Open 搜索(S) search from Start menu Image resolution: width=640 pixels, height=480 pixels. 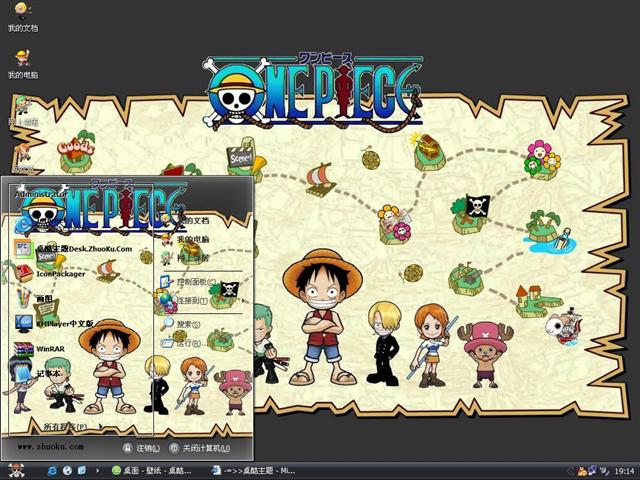[180, 324]
